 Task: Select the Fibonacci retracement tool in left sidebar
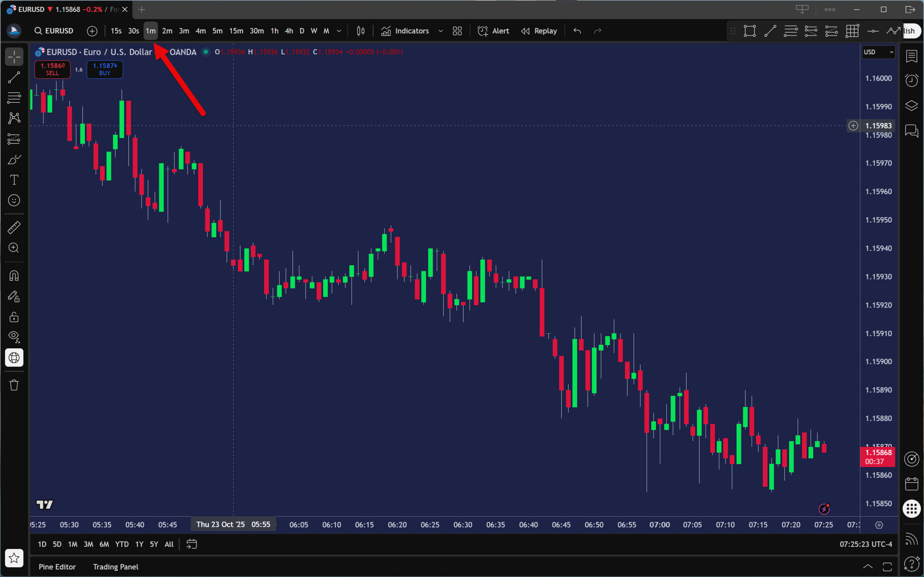click(14, 98)
